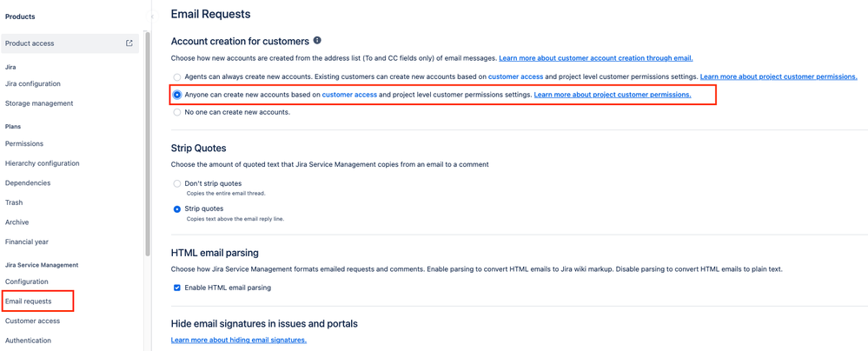Click the sidebar vertical scrollbar
This screenshot has height=351, width=868.
pos(147,144)
